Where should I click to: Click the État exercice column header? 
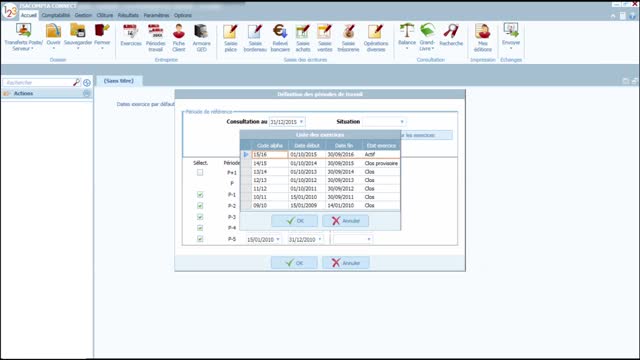[381, 146]
